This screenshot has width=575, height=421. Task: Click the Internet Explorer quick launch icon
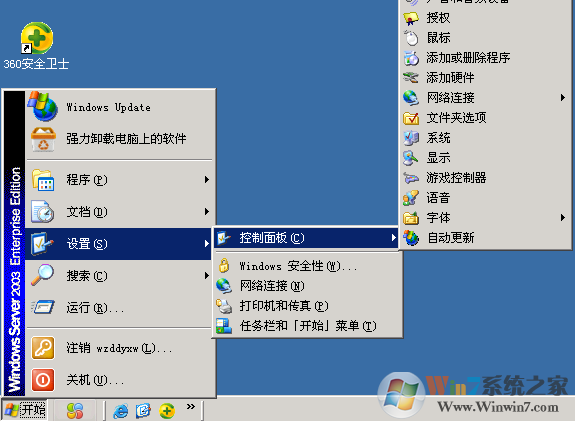[121, 410]
